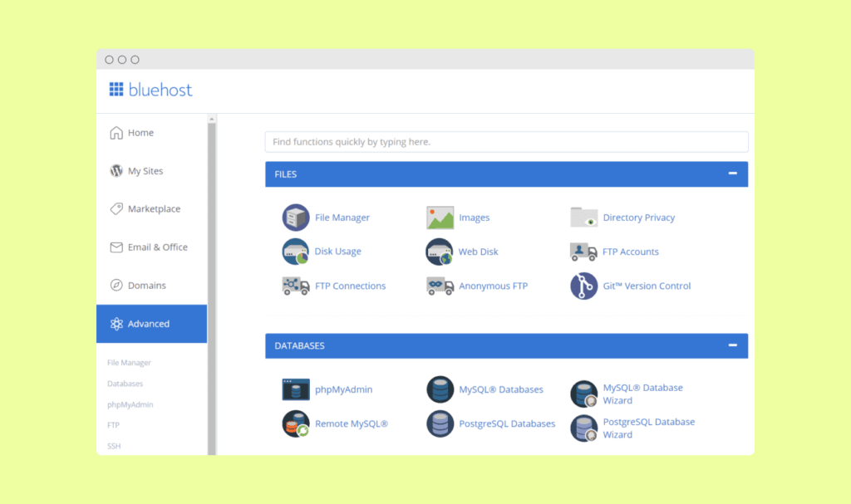
Task: Open the Images text link
Action: pyautogui.click(x=475, y=218)
